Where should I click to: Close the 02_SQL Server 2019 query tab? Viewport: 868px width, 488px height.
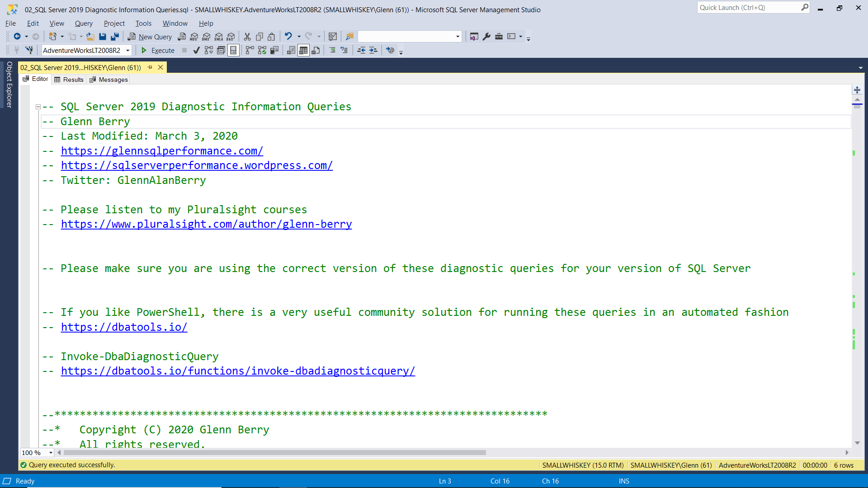(x=160, y=67)
